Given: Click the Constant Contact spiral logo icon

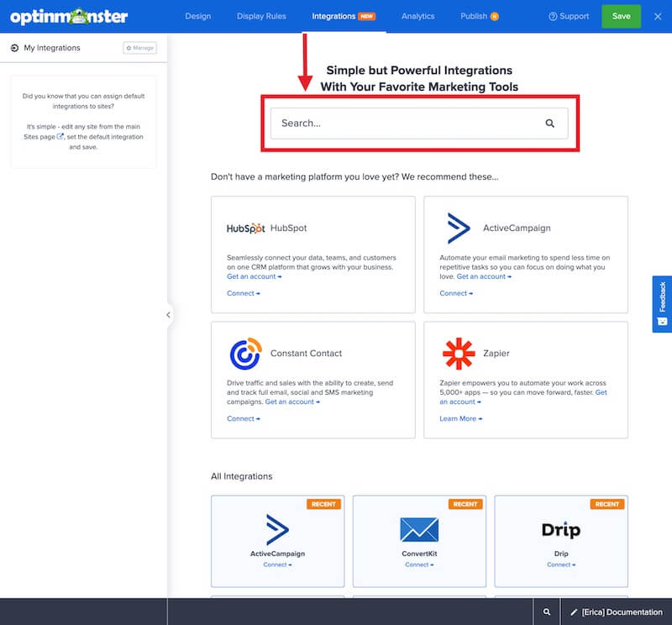Looking at the screenshot, I should coord(244,353).
